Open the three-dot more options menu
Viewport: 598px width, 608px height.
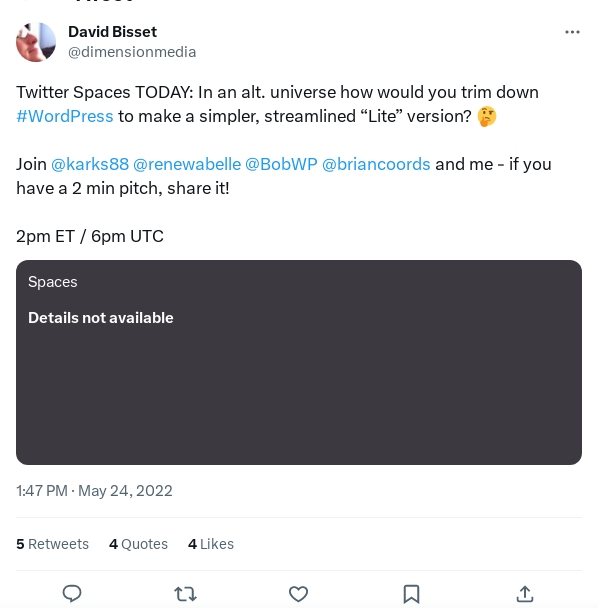click(572, 32)
